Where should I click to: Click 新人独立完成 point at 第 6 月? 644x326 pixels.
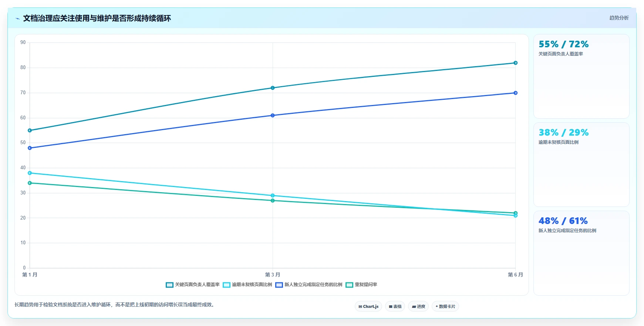click(x=515, y=93)
